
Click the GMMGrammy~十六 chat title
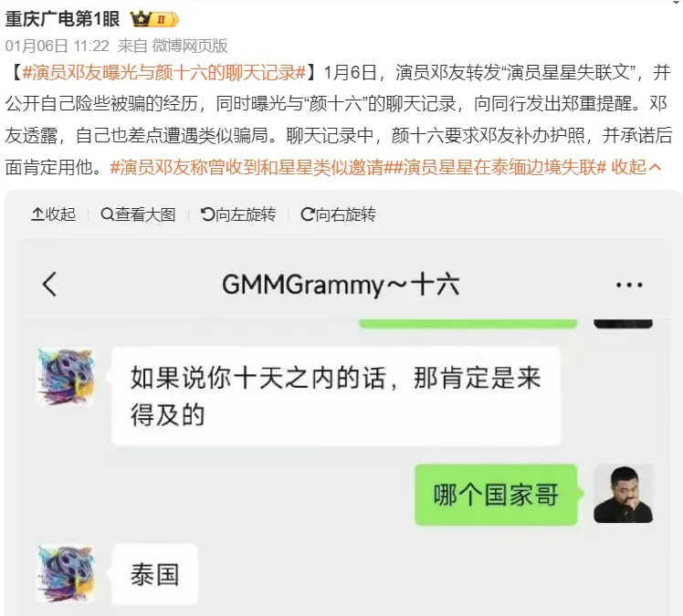coord(341,285)
